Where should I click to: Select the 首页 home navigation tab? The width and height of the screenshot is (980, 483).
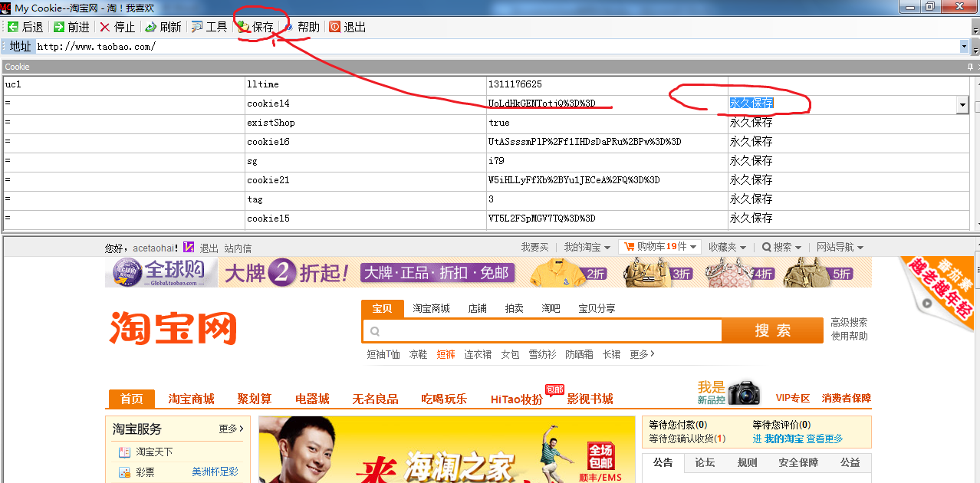coord(132,399)
